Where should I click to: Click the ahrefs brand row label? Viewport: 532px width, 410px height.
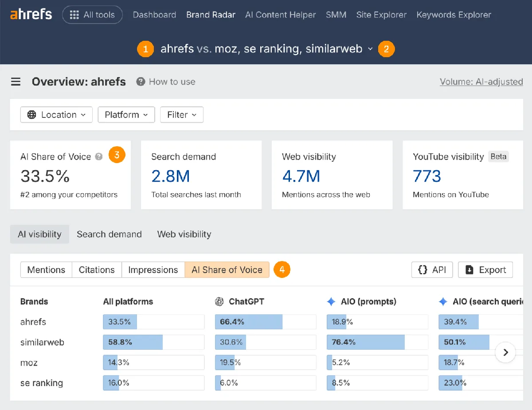click(33, 322)
